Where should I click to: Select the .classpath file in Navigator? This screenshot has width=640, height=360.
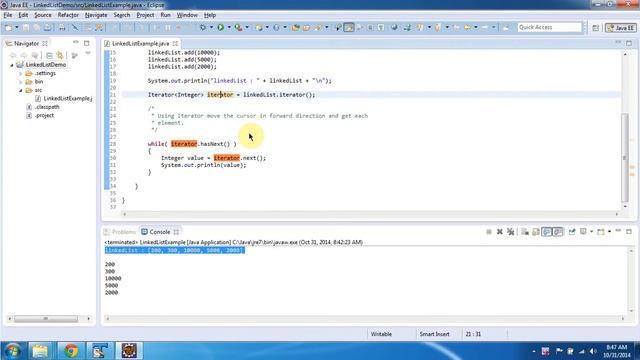(x=43, y=107)
